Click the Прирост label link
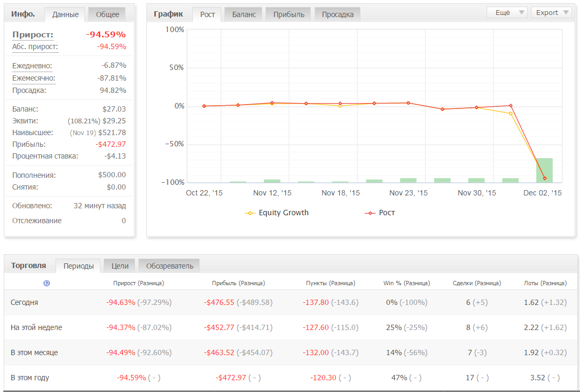This screenshot has height=392, width=580. point(33,35)
